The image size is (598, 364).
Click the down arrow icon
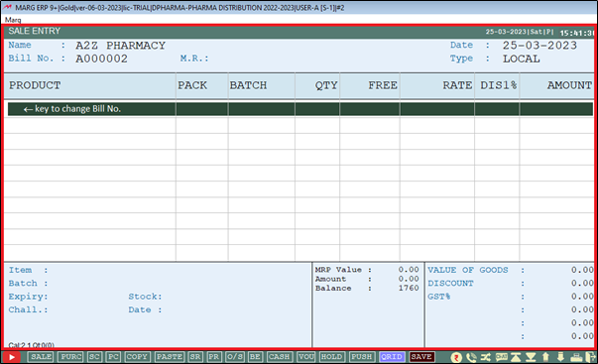pyautogui.click(x=560, y=357)
